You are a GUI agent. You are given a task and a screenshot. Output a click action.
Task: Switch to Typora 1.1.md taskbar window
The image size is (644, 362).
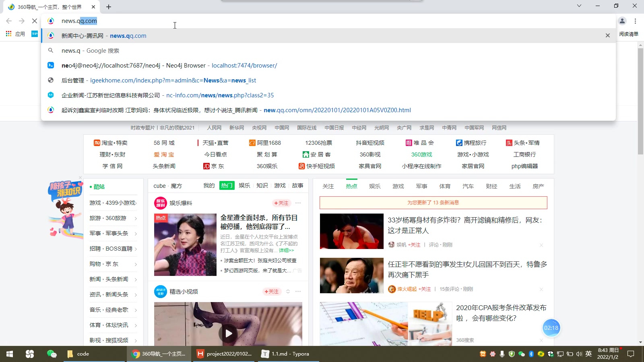pyautogui.click(x=288, y=354)
